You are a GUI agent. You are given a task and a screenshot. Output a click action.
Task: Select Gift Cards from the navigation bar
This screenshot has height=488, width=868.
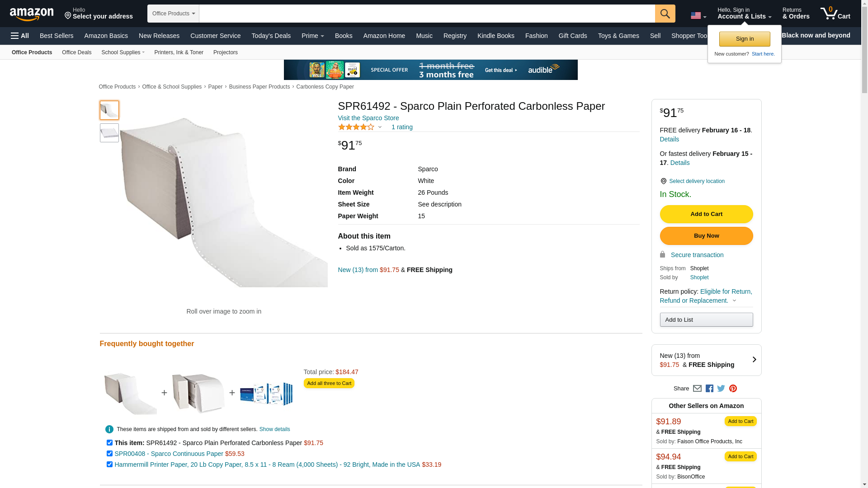pyautogui.click(x=572, y=36)
